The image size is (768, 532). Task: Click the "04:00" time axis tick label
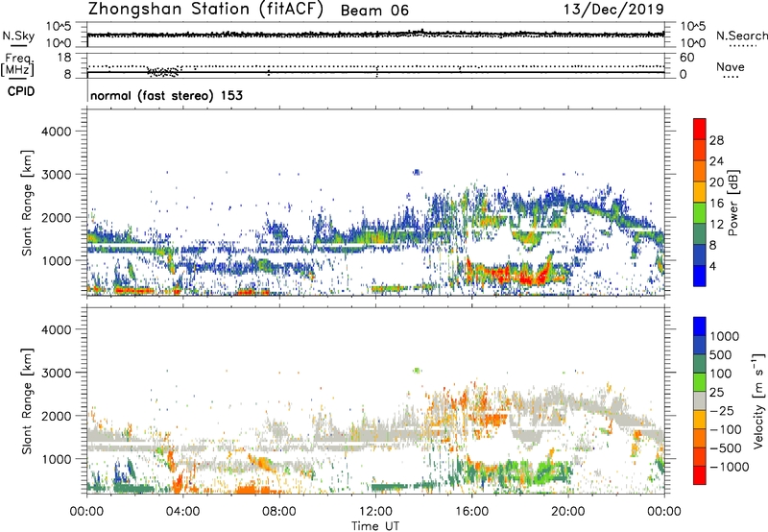[x=182, y=512]
